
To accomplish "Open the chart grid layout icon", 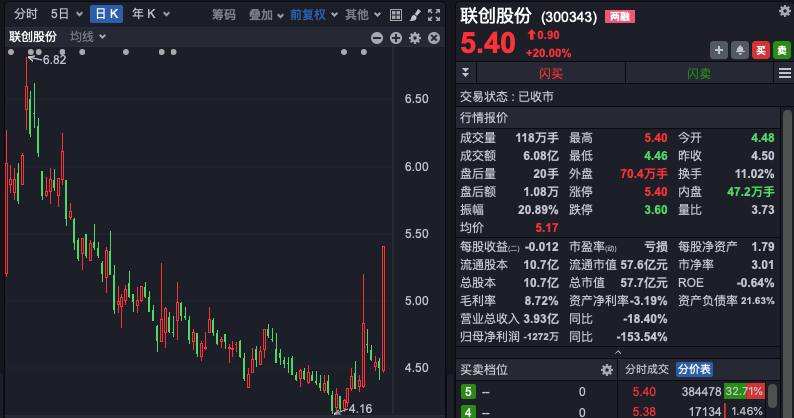I will tap(394, 15).
